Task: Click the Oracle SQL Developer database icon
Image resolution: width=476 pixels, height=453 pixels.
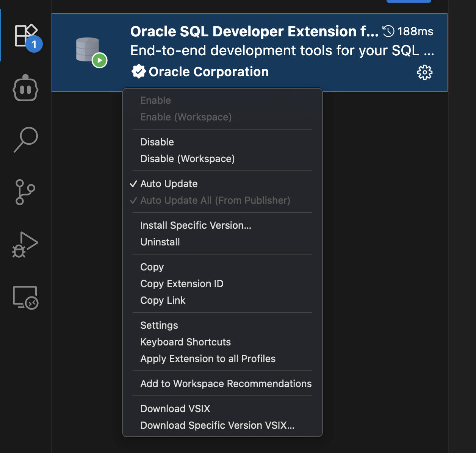Action: click(x=91, y=53)
